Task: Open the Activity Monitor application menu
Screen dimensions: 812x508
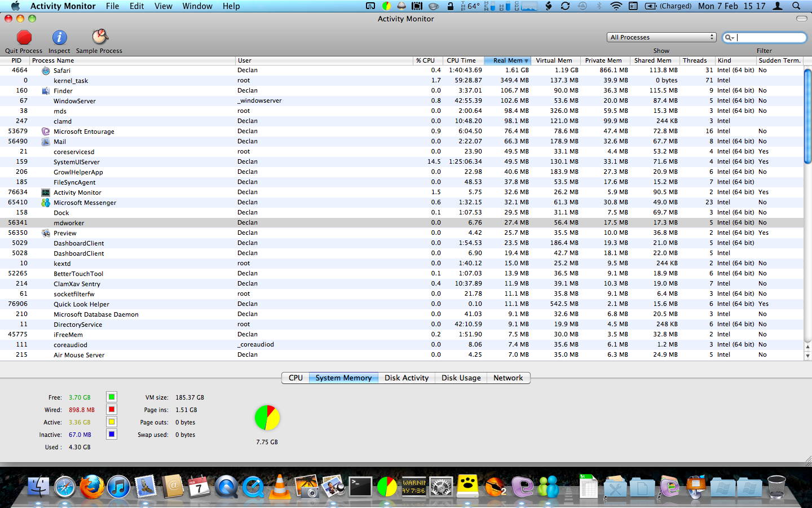Action: (x=63, y=6)
